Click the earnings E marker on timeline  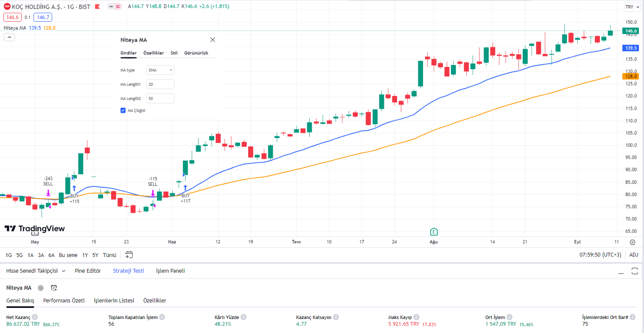434,231
